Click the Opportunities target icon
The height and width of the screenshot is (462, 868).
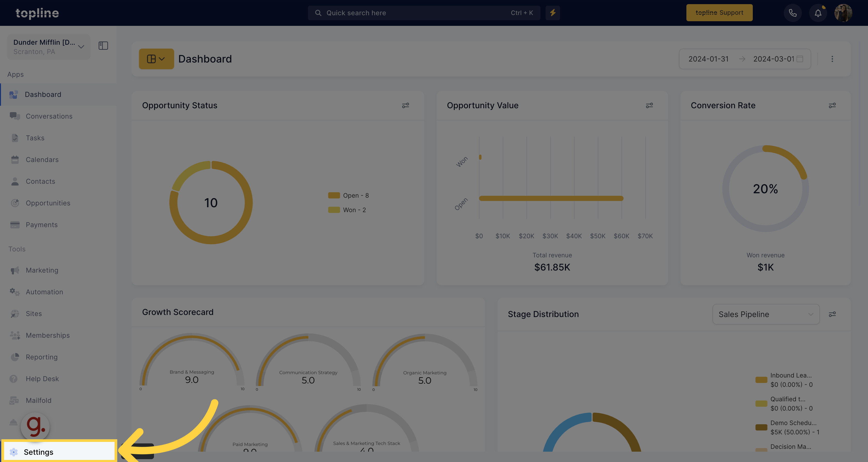point(15,203)
